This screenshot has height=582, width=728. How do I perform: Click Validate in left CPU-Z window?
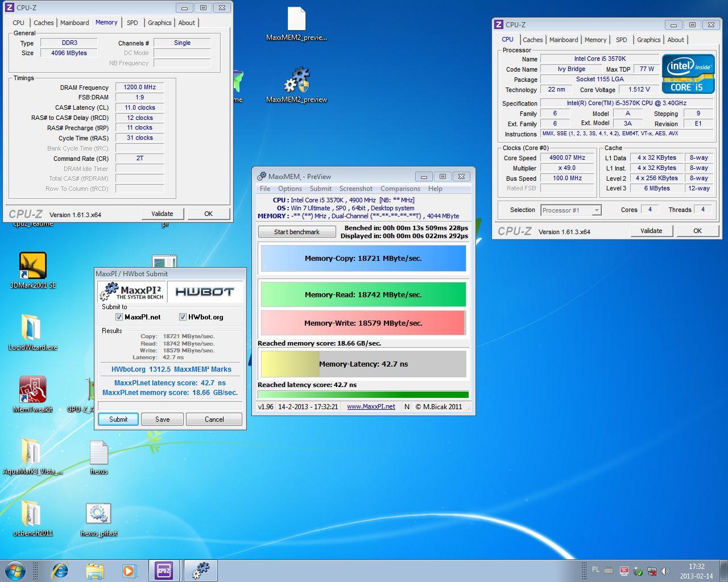(x=163, y=214)
